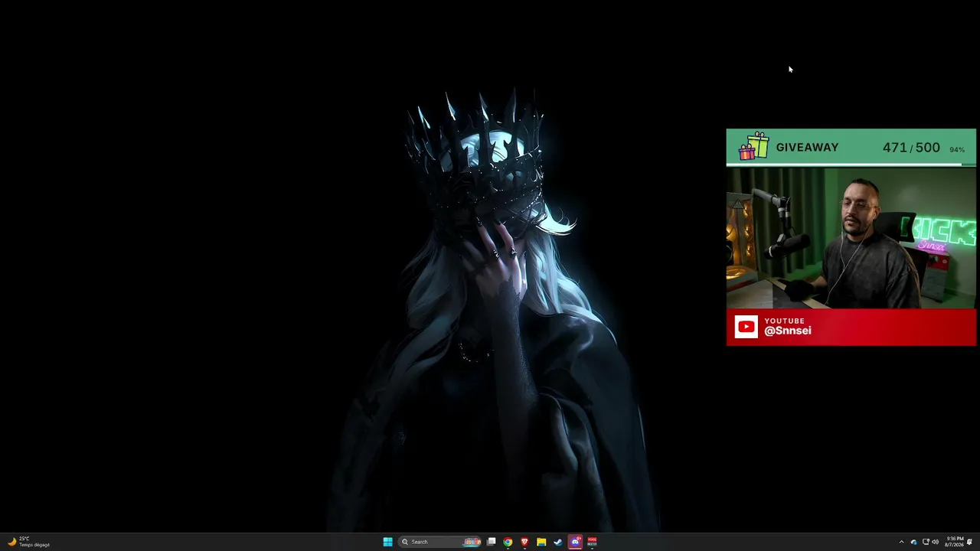The height and width of the screenshot is (551, 980).
Task: Click the taskbar Search box
Action: click(x=440, y=542)
